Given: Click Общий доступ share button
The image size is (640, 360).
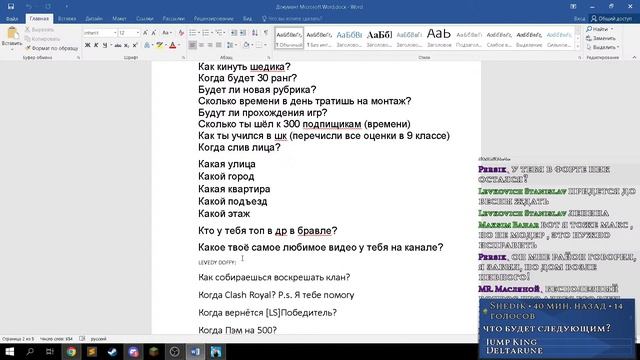Looking at the screenshot, I should pyautogui.click(x=611, y=18).
